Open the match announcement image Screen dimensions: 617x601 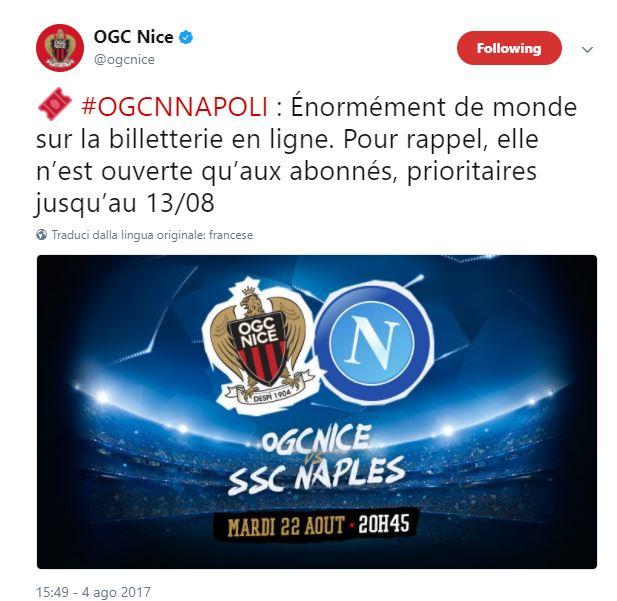pyautogui.click(x=317, y=412)
